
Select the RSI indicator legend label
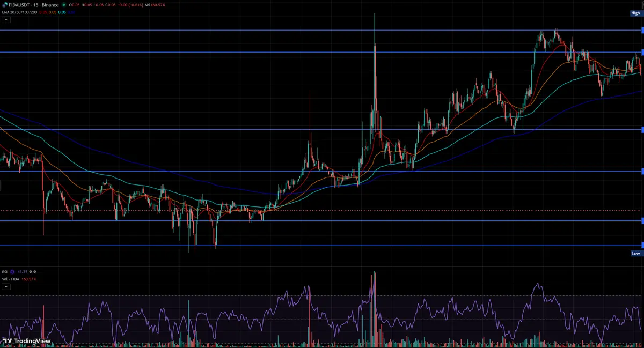[5, 272]
